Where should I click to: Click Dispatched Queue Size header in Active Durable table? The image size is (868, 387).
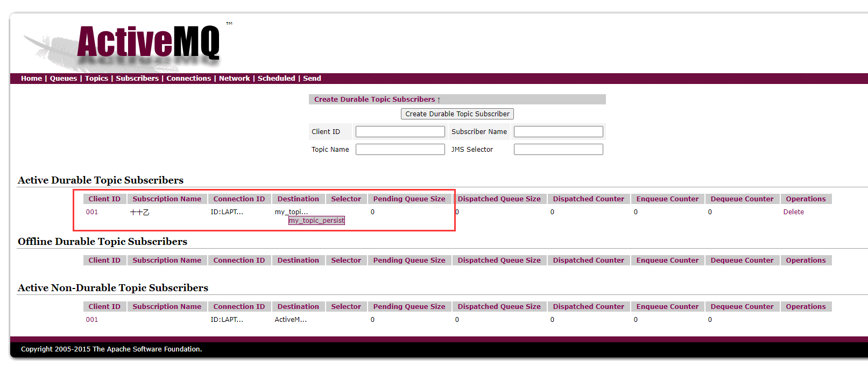pyautogui.click(x=499, y=199)
